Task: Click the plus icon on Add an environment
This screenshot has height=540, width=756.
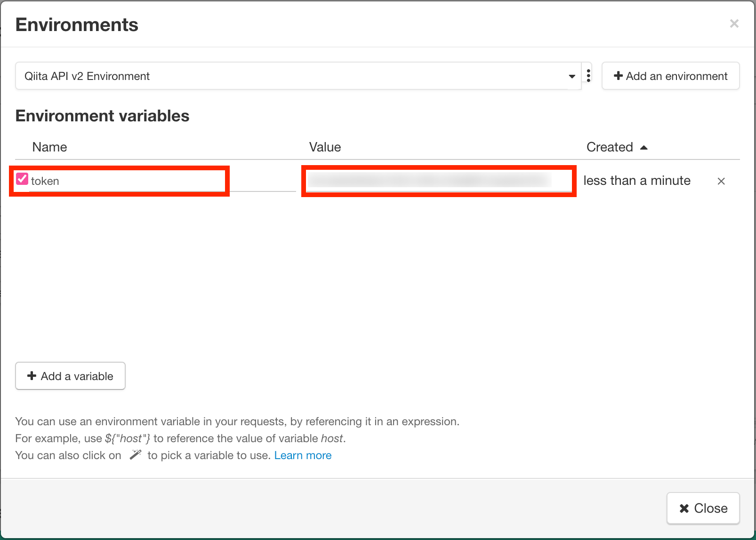Action: pyautogui.click(x=618, y=76)
